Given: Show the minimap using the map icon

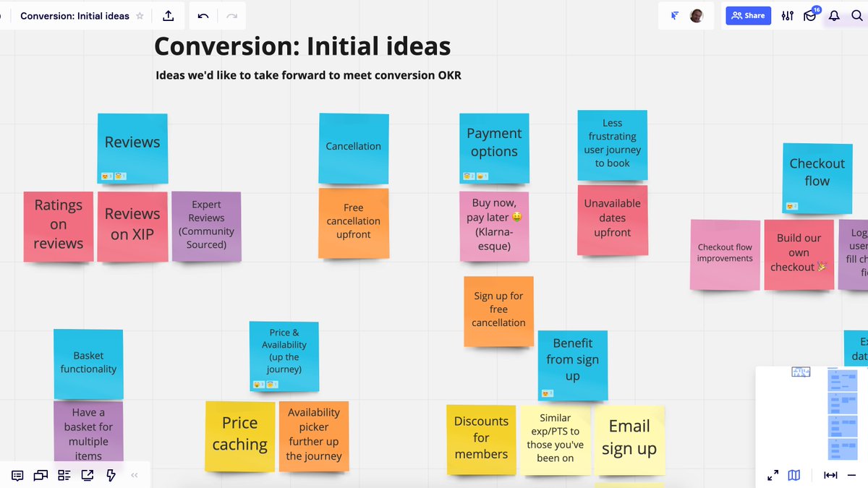Looking at the screenshot, I should click(x=793, y=475).
